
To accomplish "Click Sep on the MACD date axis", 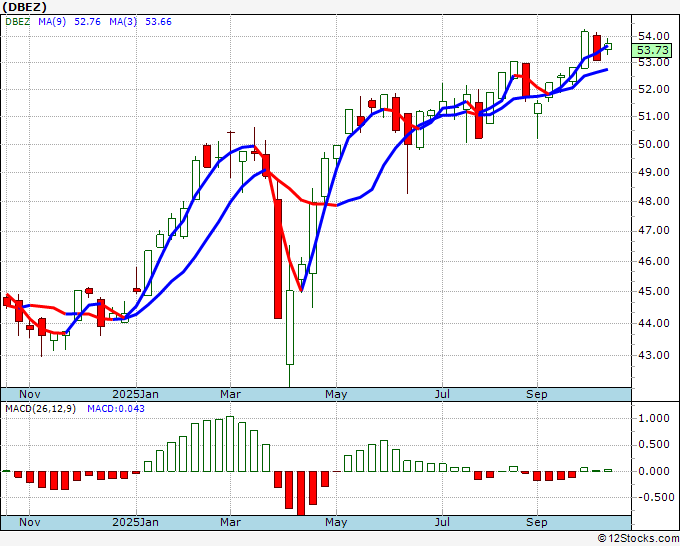I will (x=536, y=522).
